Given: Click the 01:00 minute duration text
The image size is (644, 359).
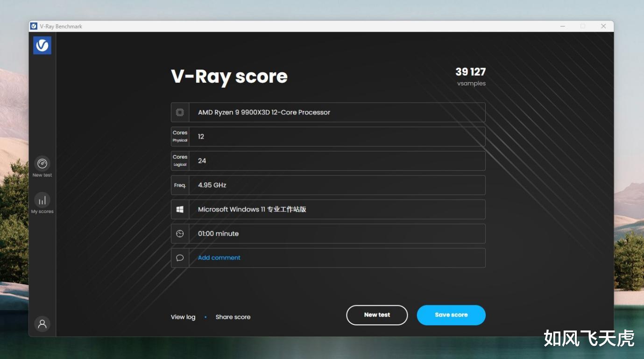Looking at the screenshot, I should pos(218,234).
